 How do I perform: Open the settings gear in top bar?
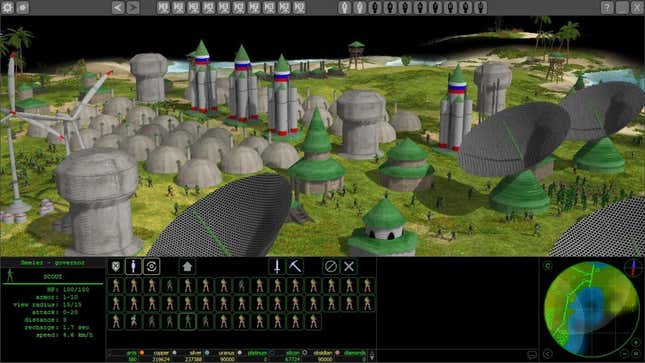click(x=7, y=7)
